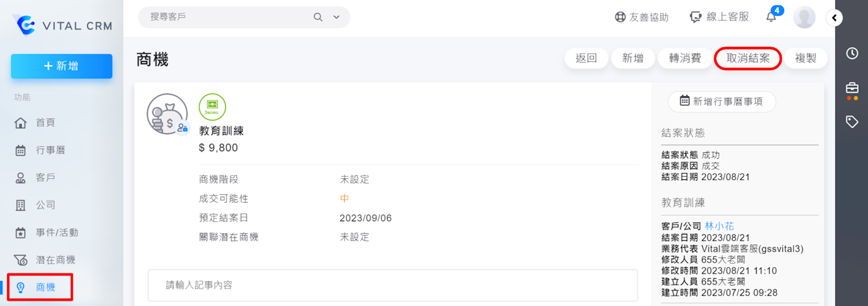868x306 pixels.
Task: Open 首頁 in the sidebar menu
Action: [45, 123]
